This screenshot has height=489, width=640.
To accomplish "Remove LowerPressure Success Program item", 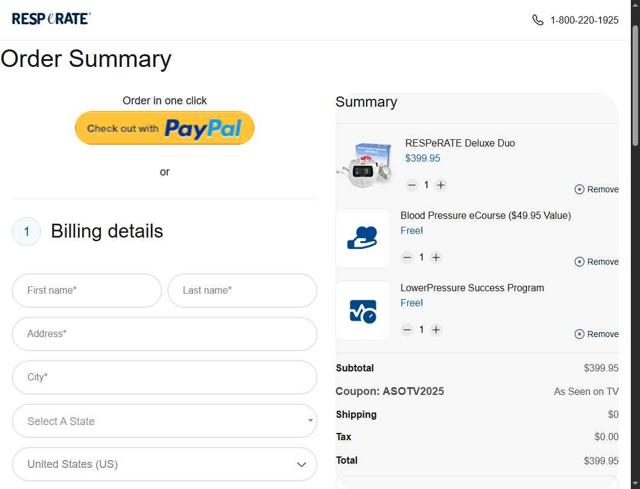I will (x=596, y=334).
